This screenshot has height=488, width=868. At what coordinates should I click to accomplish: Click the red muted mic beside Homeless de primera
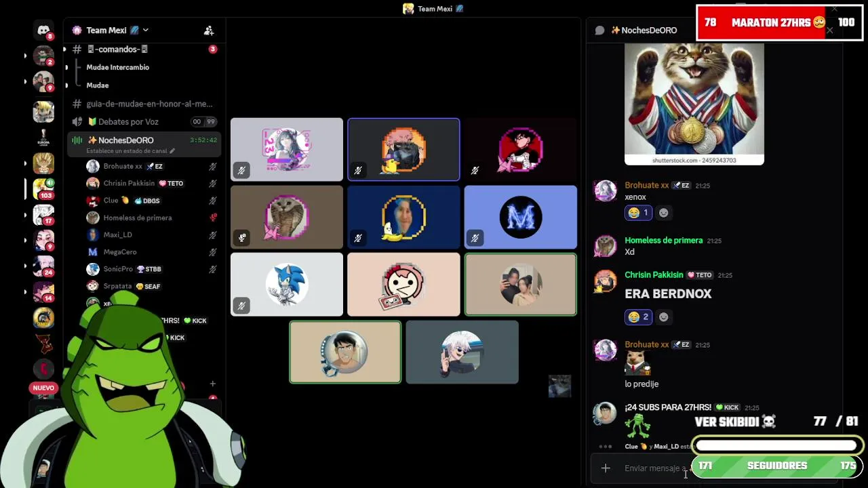click(213, 218)
